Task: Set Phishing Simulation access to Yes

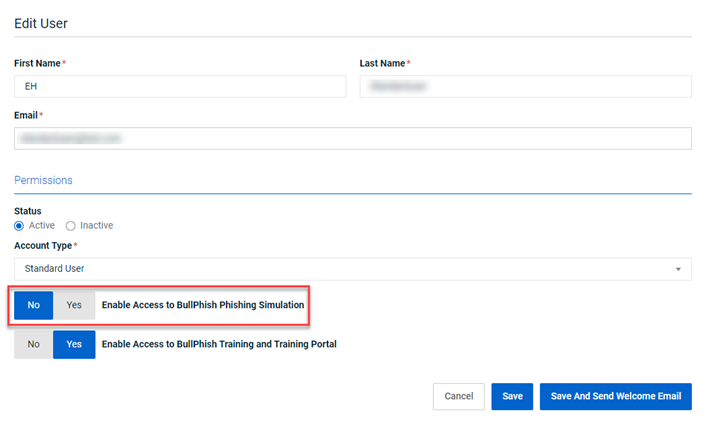Action: coord(74,305)
